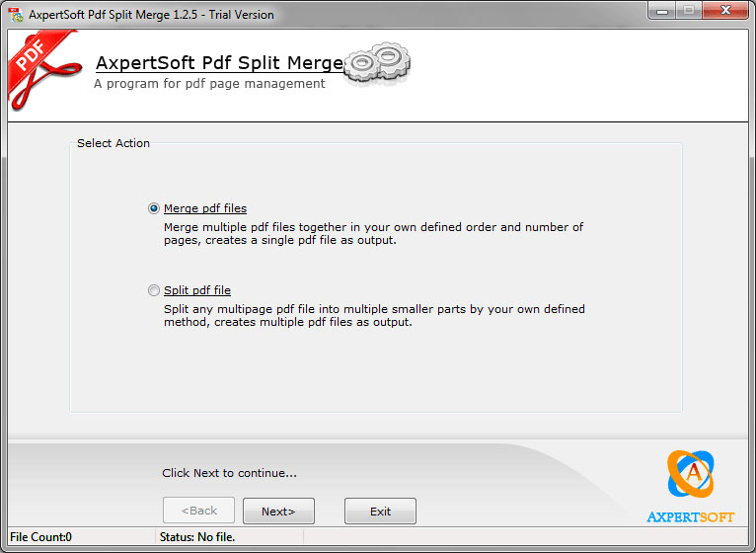This screenshot has width=756, height=553.
Task: Click the window title bar text
Action: 151,15
